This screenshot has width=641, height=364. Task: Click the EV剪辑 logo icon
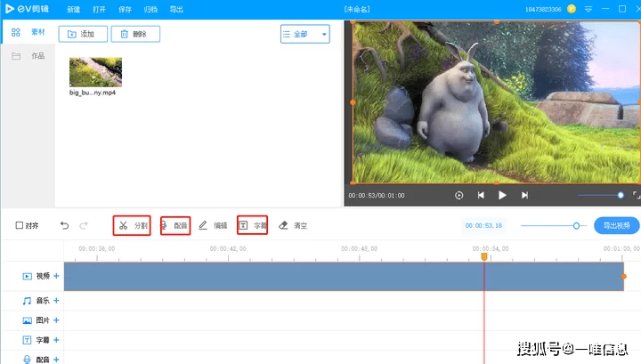point(10,9)
